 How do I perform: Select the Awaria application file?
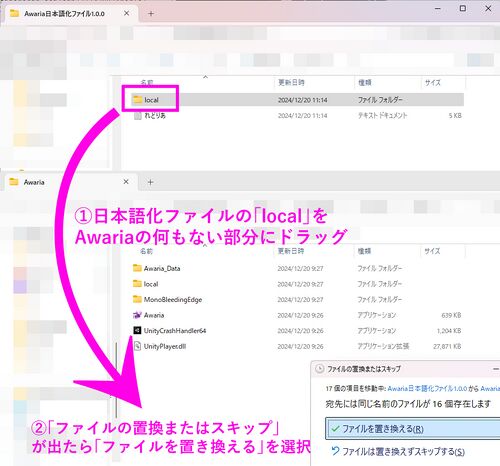click(154, 315)
